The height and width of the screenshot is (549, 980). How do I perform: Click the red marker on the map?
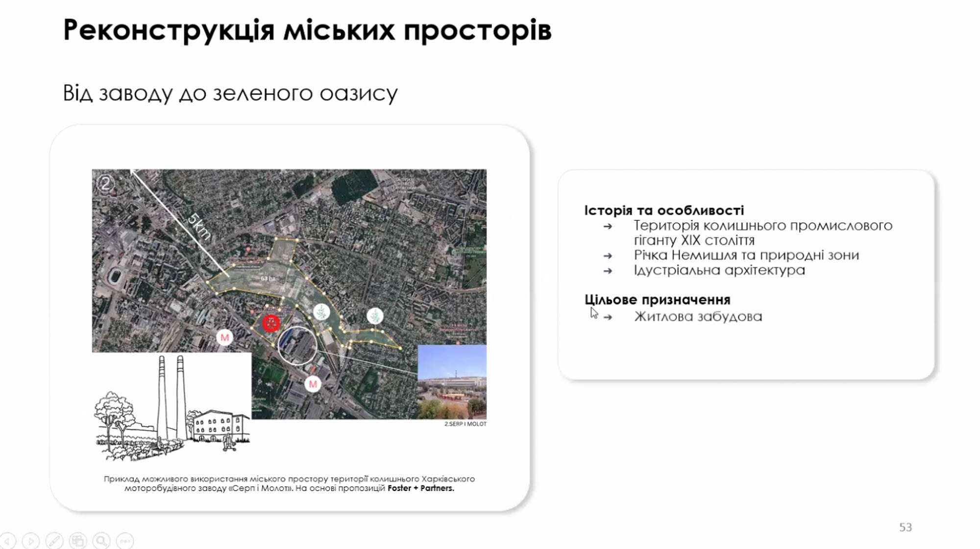271,323
